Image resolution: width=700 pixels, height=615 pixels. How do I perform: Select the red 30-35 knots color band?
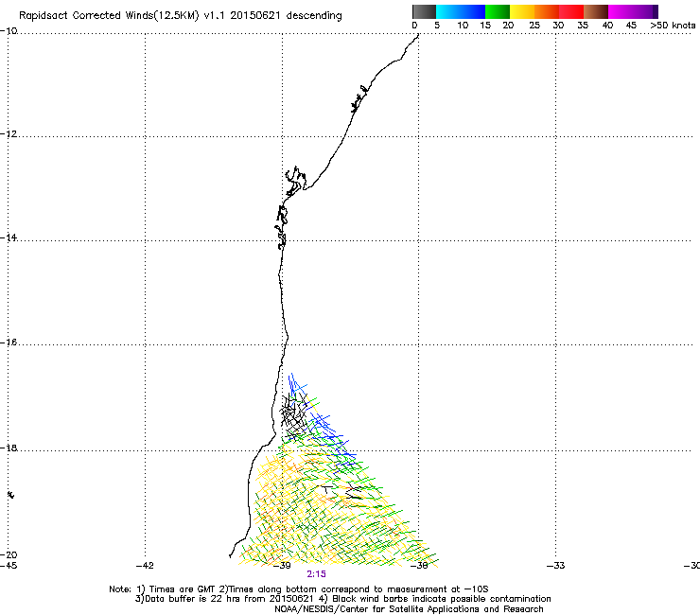coord(571,11)
